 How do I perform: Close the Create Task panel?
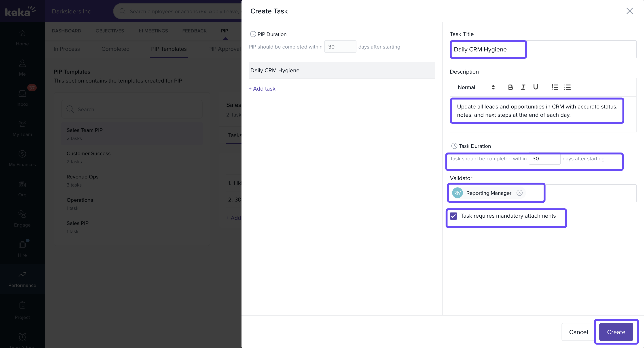click(629, 11)
